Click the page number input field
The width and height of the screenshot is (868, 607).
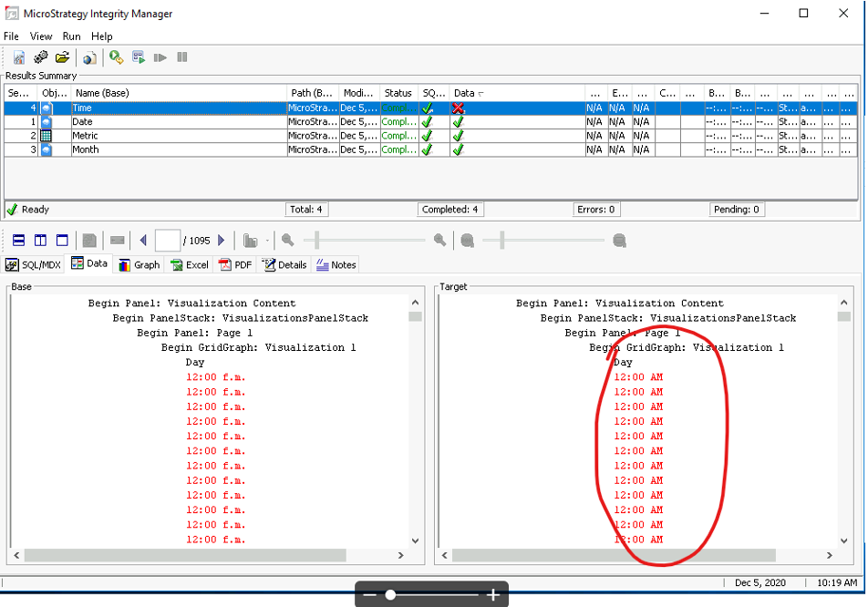pyautogui.click(x=168, y=241)
